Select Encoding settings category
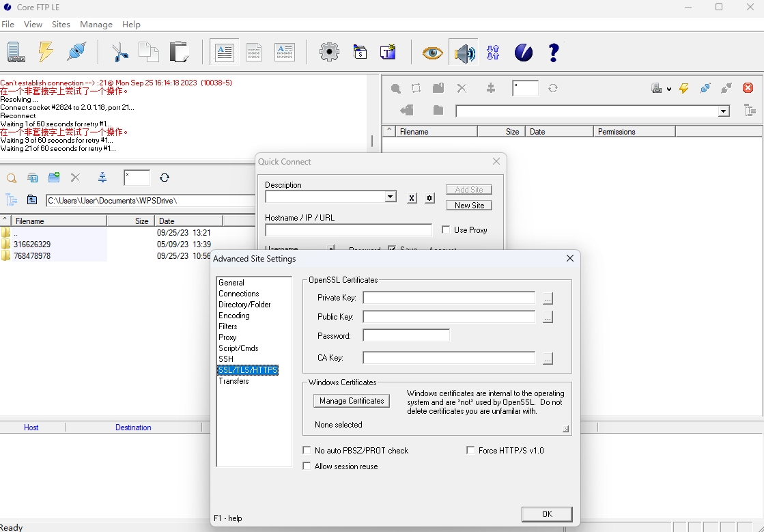The height and width of the screenshot is (532, 764). [234, 316]
